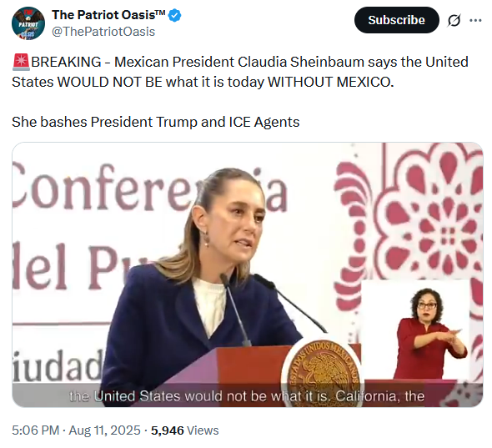Image resolution: width=492 pixels, height=448 pixels.
Task: Click the BREAKING headline tweet text
Action: (x=240, y=72)
